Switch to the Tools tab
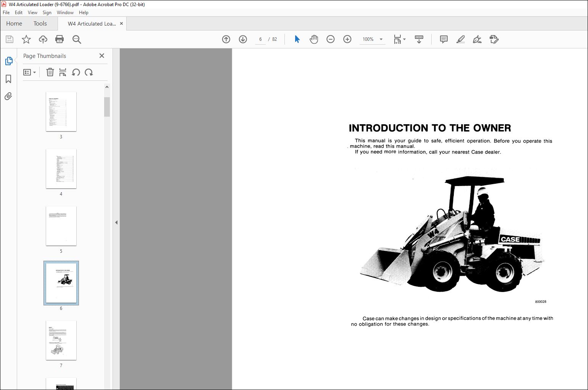The height and width of the screenshot is (390, 588). (x=40, y=24)
